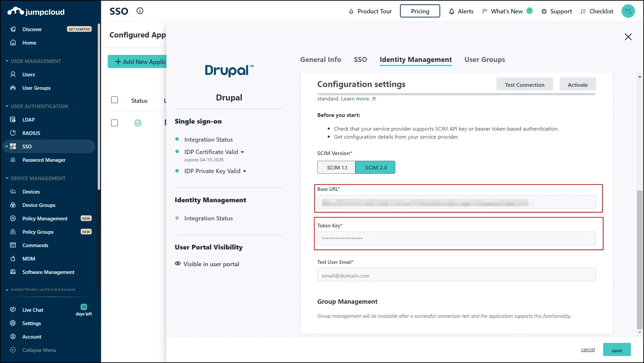
Task: Open User Groups in sidebar
Action: 36,88
